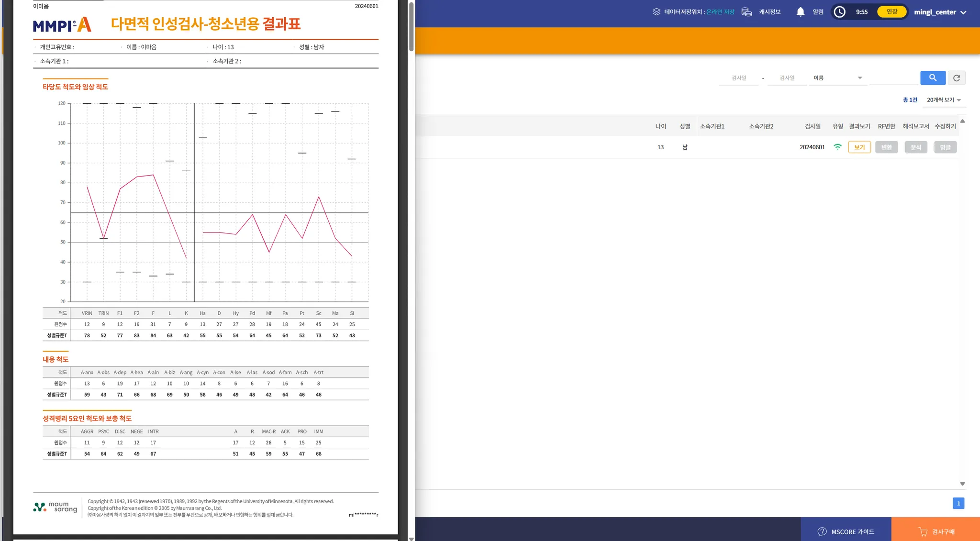Click the data storage location layers icon

657,12
